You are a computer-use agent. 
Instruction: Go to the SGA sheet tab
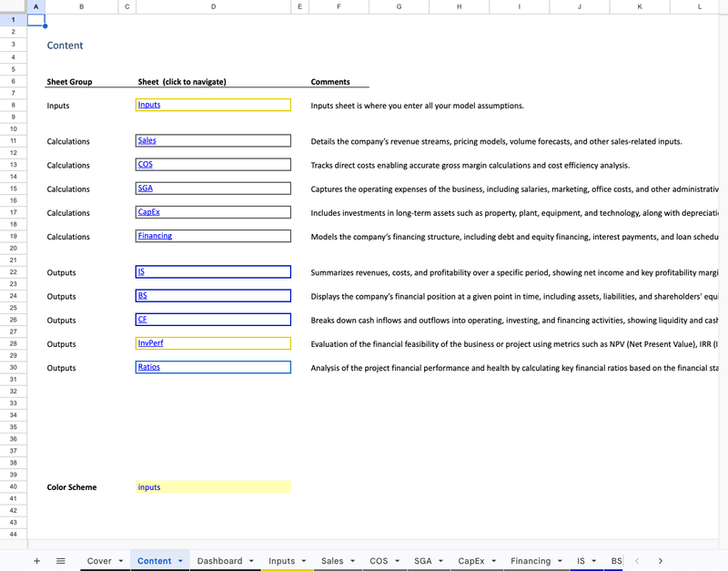click(x=422, y=561)
